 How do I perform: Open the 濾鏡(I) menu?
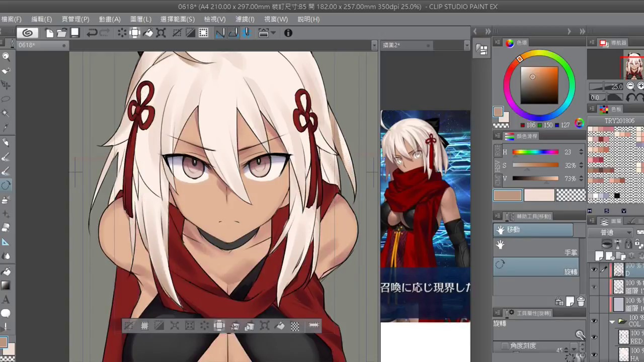tap(245, 19)
